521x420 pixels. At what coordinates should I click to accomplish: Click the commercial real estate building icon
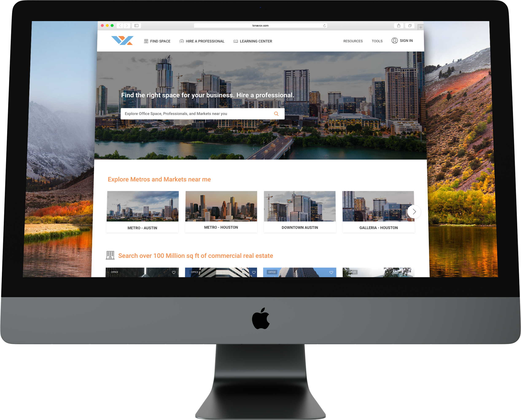[x=110, y=255]
